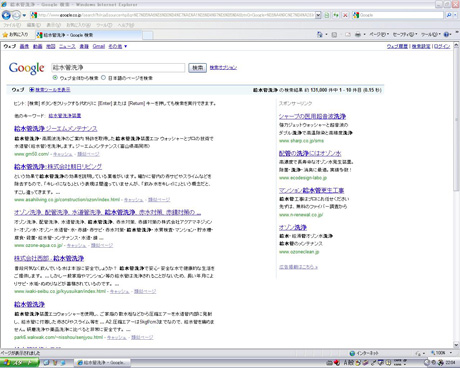Select the ウェブ全体から検索 radio button
The height and width of the screenshot is (368, 460).
tap(55, 78)
